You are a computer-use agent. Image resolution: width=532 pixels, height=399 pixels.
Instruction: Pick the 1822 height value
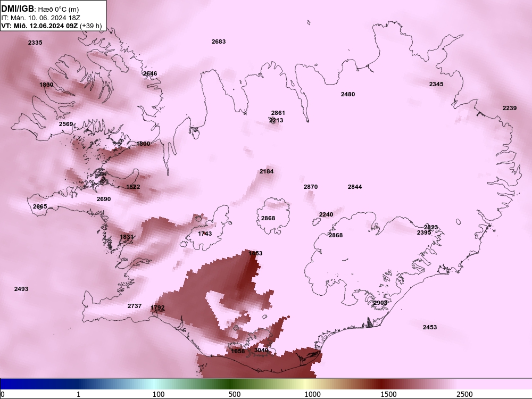[x=133, y=187]
